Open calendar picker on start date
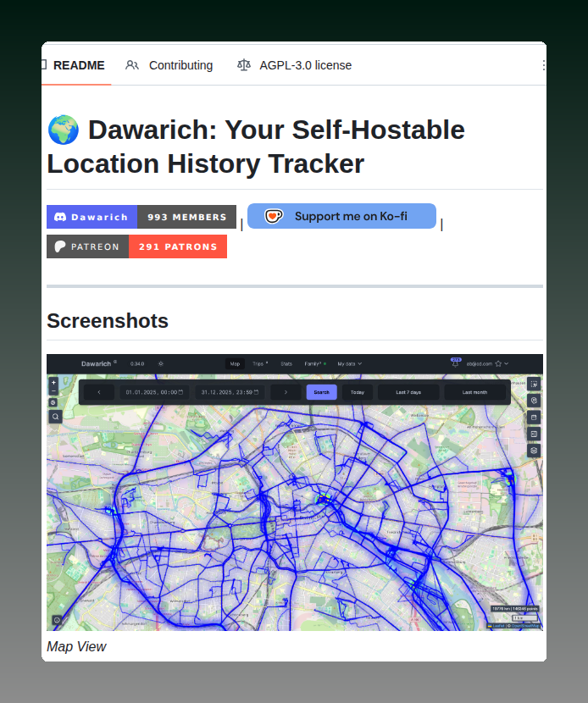588x703 pixels. [180, 392]
